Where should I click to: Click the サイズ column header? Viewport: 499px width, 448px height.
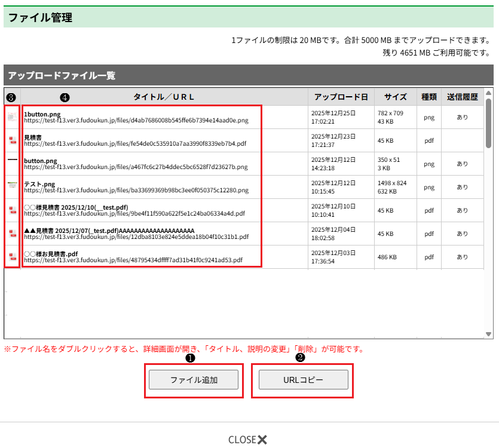395,97
